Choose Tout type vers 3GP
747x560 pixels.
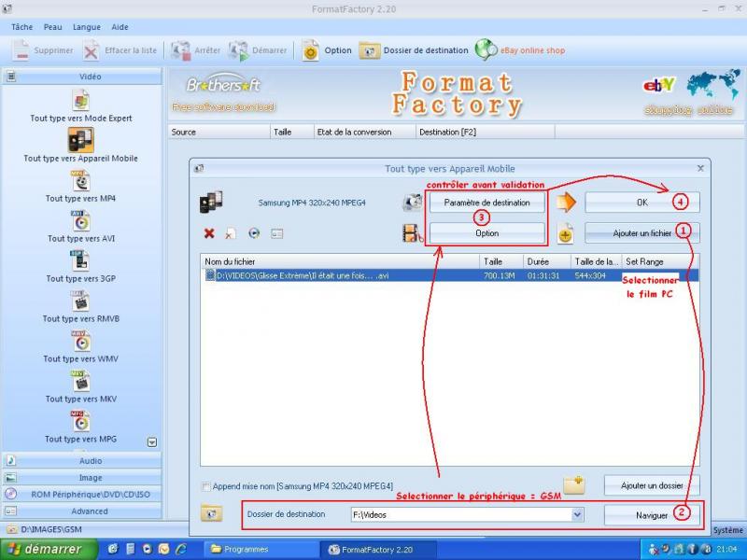tap(80, 266)
